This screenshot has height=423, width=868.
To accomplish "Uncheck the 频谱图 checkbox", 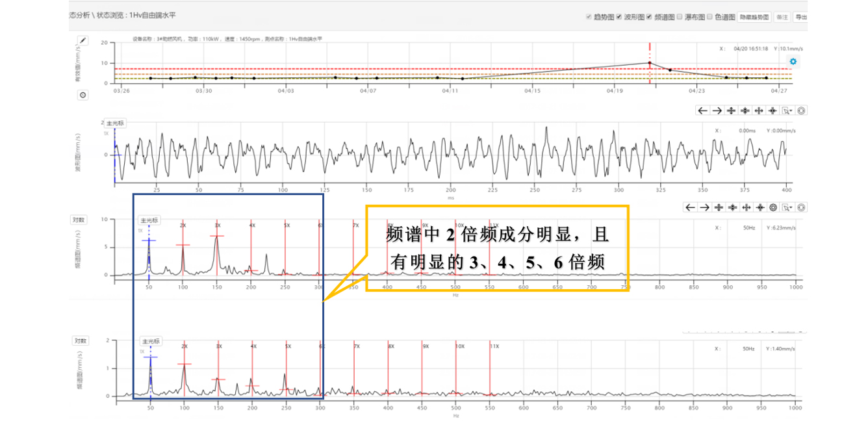I will tap(648, 17).
